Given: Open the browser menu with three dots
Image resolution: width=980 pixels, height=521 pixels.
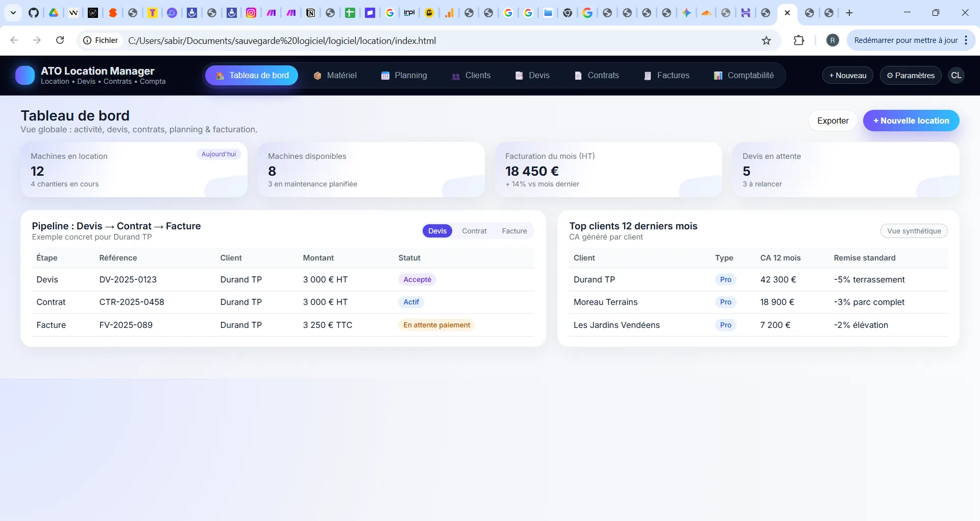Looking at the screenshot, I should point(966,40).
